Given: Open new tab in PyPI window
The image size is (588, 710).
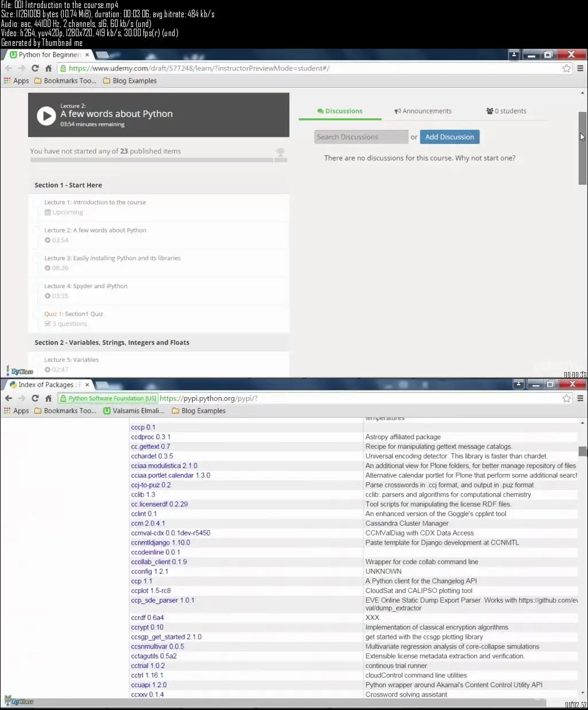Looking at the screenshot, I should click(103, 385).
